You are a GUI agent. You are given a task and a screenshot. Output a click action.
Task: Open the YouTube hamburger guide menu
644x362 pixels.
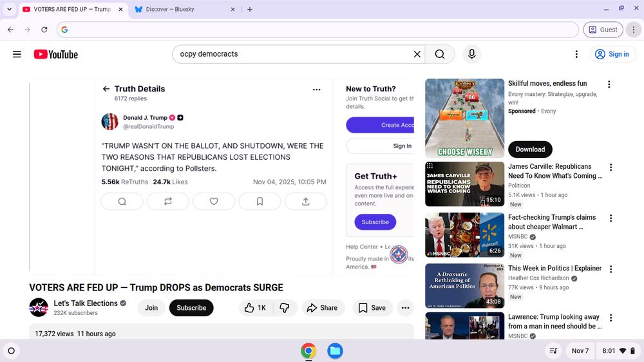tap(17, 54)
